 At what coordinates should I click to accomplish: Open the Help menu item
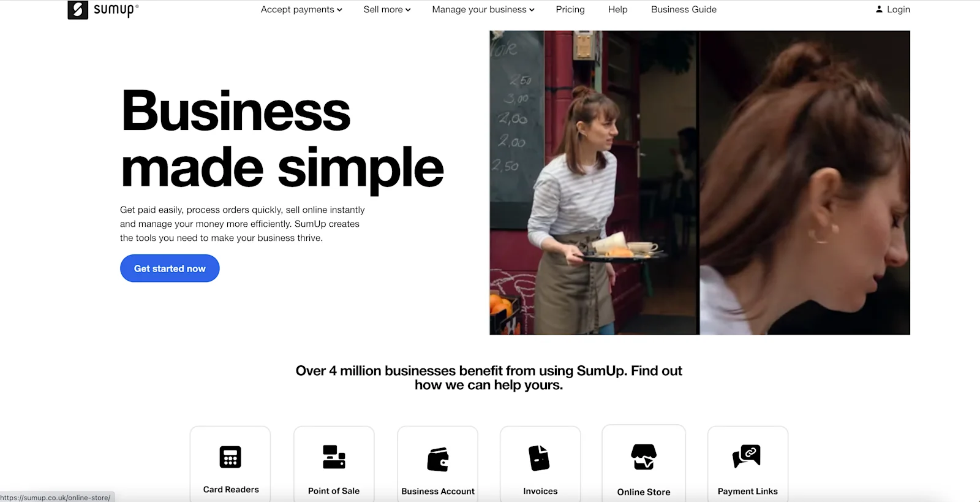(618, 9)
